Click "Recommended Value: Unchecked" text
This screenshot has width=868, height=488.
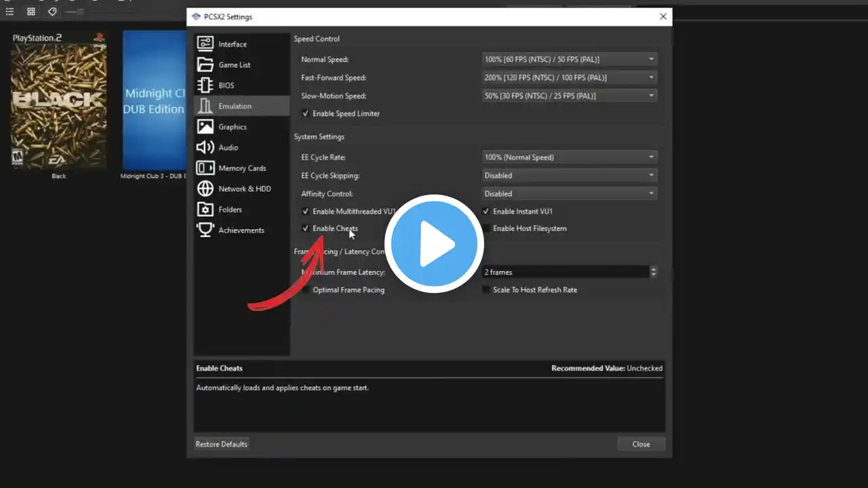(x=607, y=369)
